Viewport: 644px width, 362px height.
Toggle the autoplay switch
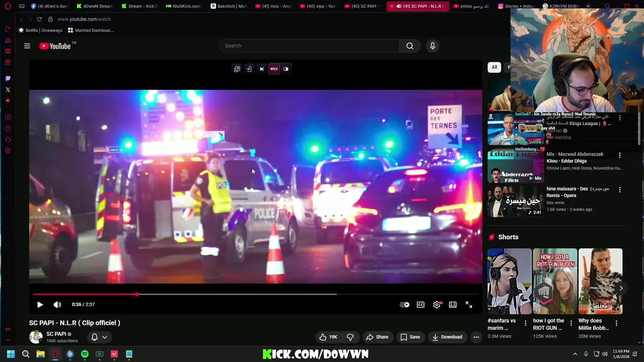pyautogui.click(x=405, y=304)
